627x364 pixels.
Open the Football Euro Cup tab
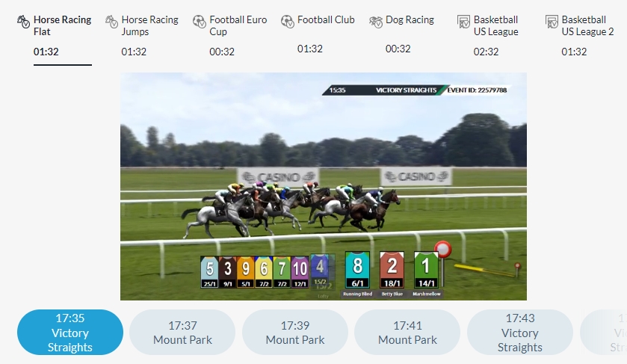coord(229,36)
